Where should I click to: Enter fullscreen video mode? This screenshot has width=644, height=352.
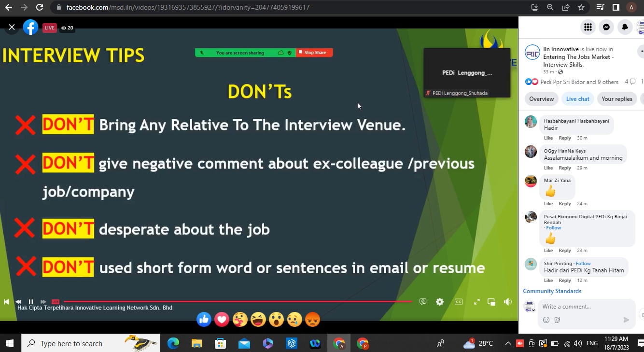[476, 302]
